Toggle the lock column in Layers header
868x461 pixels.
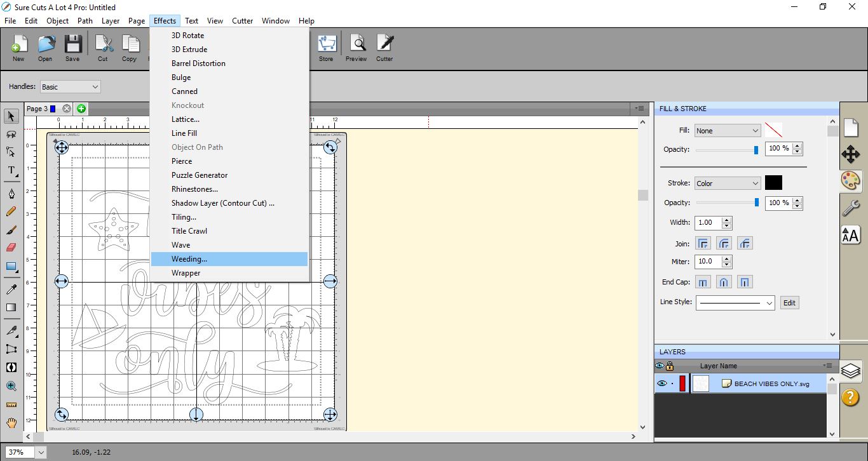pyautogui.click(x=670, y=366)
